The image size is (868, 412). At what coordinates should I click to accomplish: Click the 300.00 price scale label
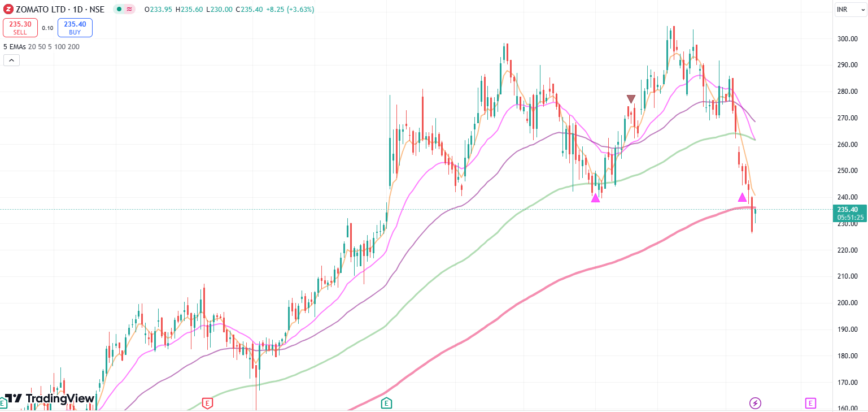pos(848,38)
